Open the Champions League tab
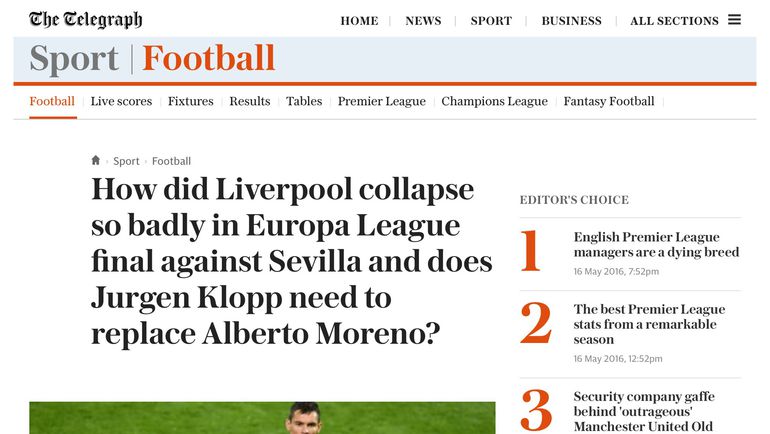This screenshot has width=770, height=434. (x=494, y=101)
